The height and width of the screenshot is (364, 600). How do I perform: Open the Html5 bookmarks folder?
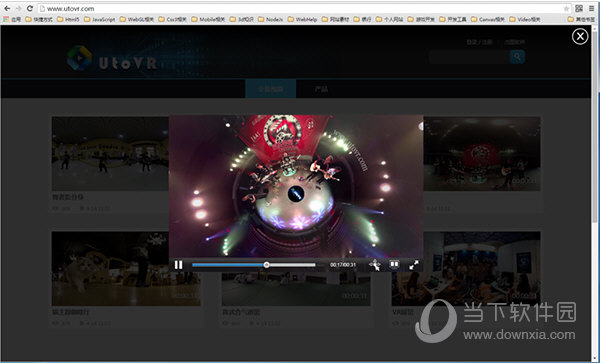68,19
